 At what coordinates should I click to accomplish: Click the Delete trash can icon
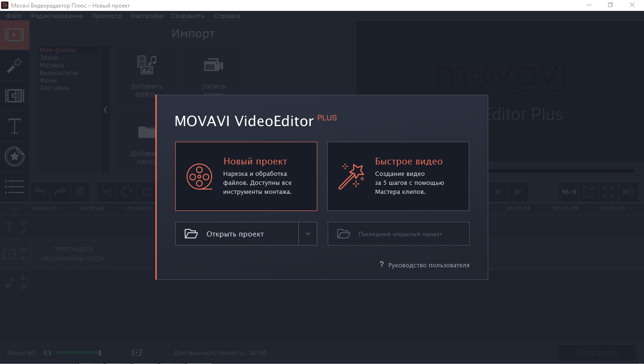80,192
